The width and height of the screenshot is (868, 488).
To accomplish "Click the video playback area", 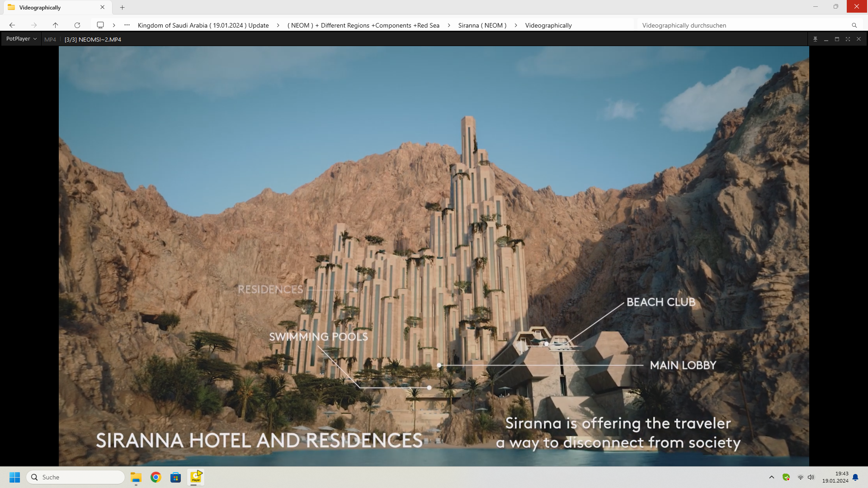I will [x=434, y=256].
